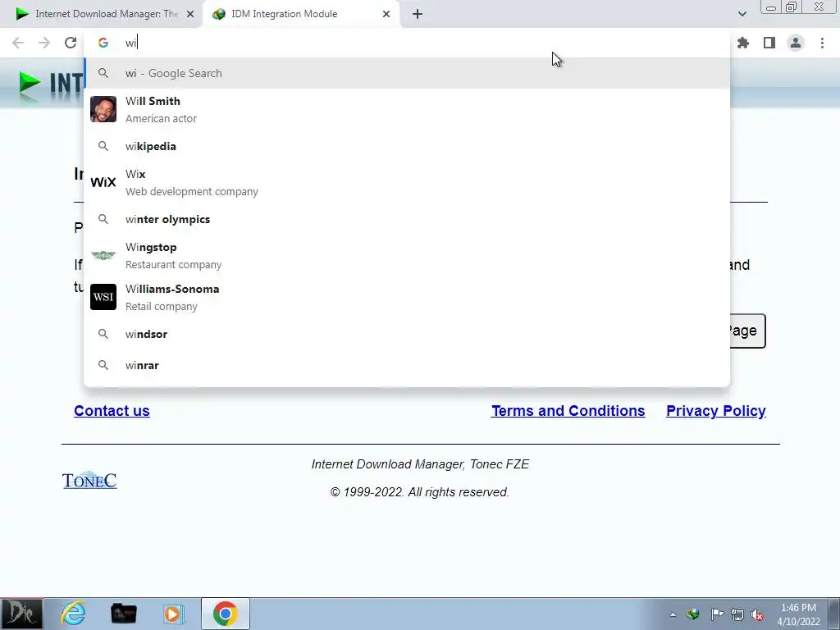Open Terms and Conditions link
Image resolution: width=840 pixels, height=630 pixels.
pos(568,411)
